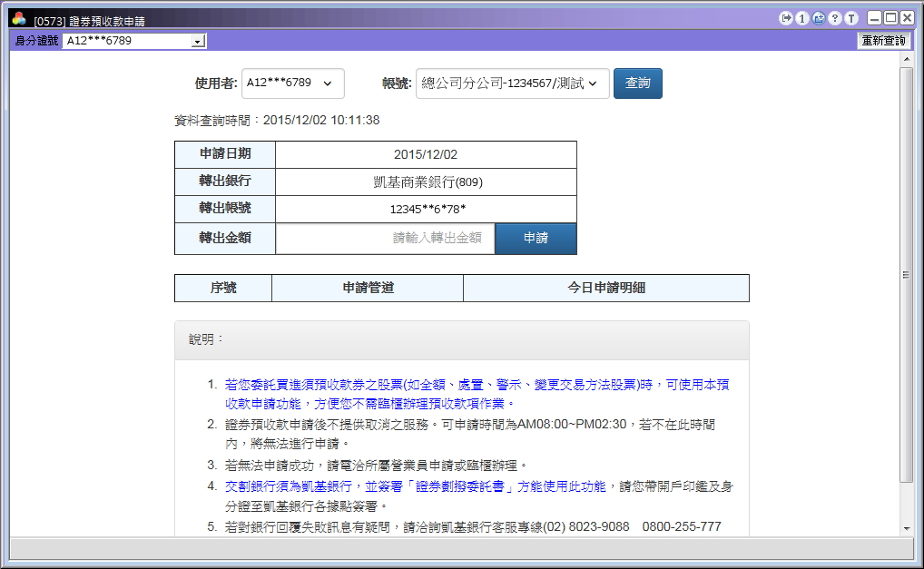
Task: Click the 今日申請明細 column header
Action: pyautogui.click(x=606, y=288)
